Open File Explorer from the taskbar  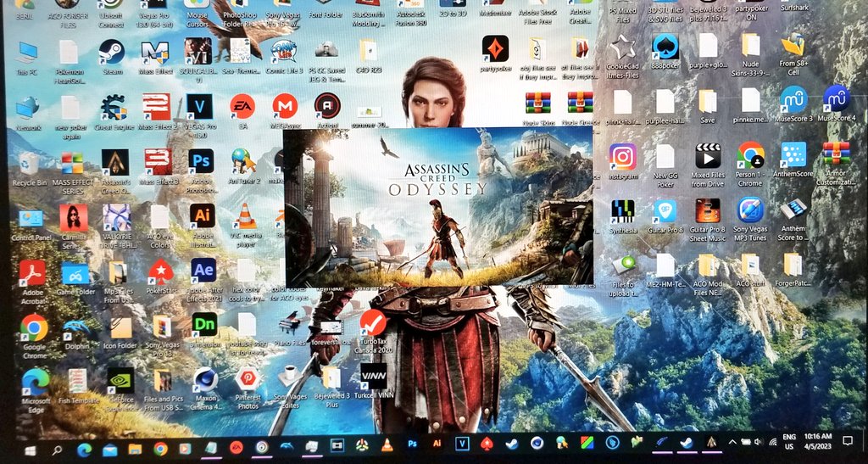135,449
